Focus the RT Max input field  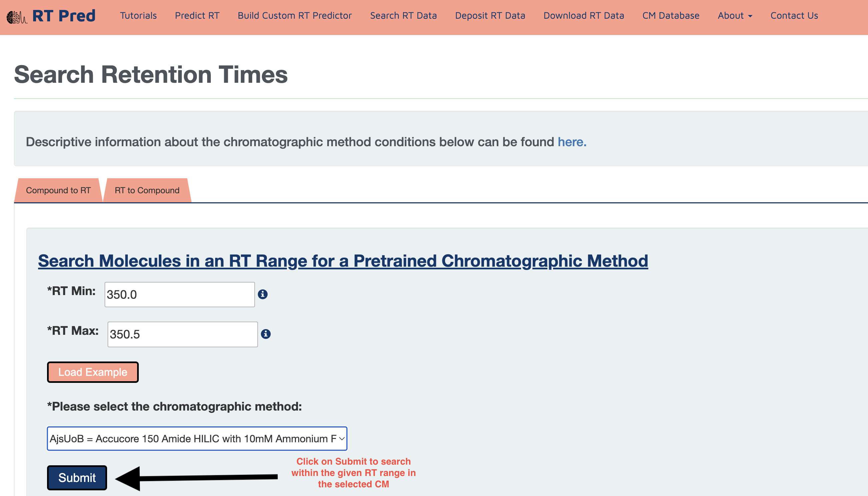182,334
